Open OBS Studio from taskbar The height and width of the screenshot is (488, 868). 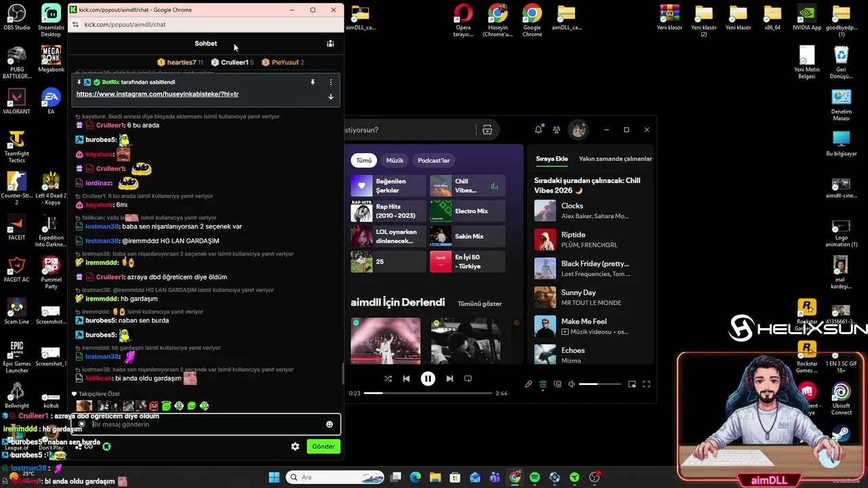pos(595,477)
